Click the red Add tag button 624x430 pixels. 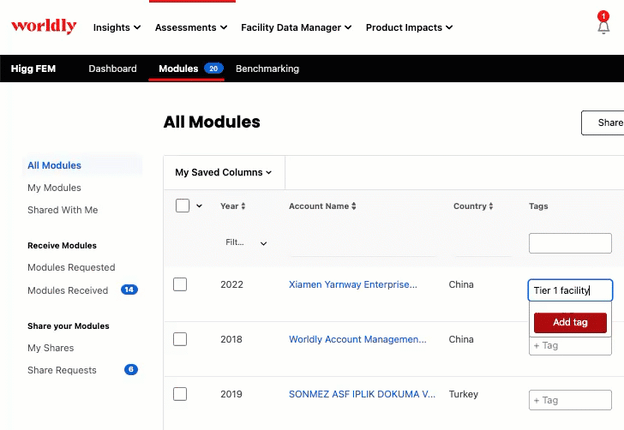tap(570, 322)
